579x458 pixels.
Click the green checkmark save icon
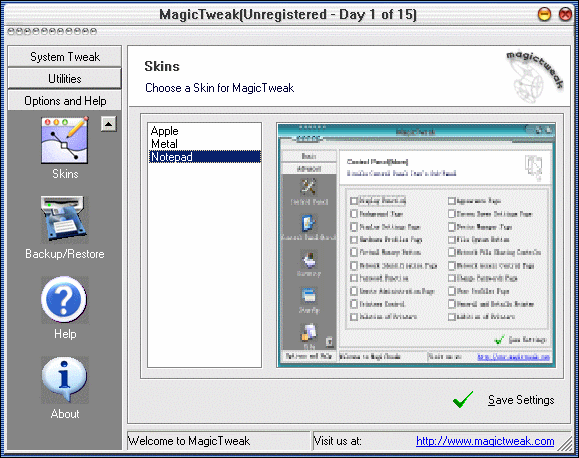coord(463,400)
